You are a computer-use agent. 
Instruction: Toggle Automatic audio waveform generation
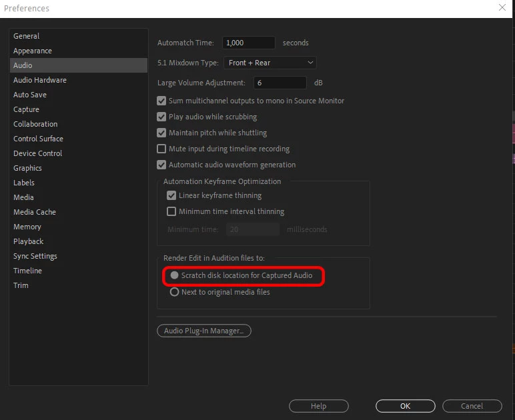pos(161,165)
